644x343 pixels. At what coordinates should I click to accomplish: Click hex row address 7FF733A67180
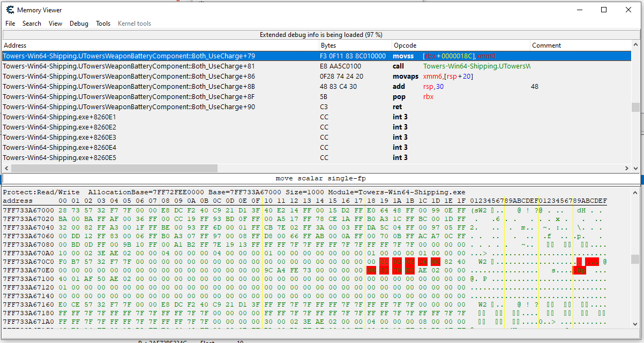point(28,313)
